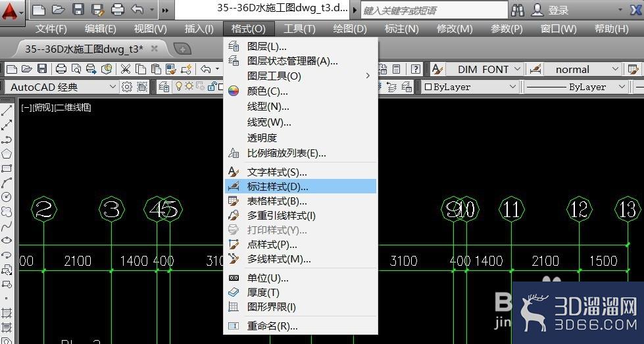Open workspace settings gear icon
Screen dimensions: 644x344
127,87
